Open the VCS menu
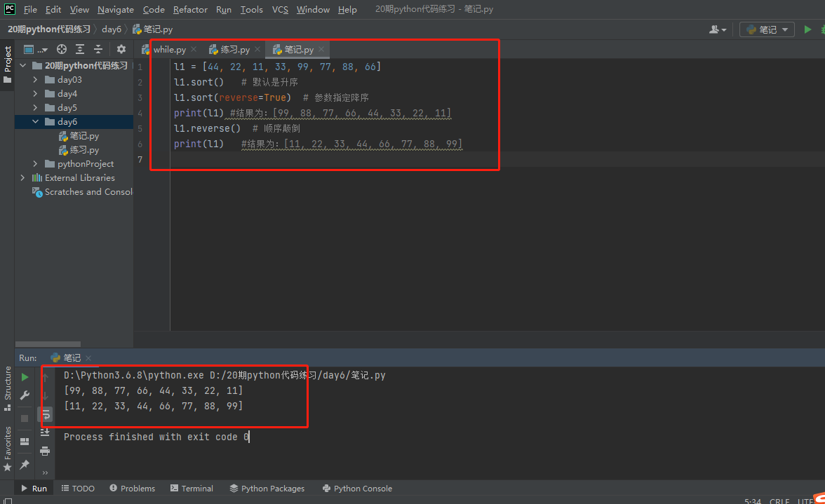This screenshot has width=825, height=504. (280, 9)
